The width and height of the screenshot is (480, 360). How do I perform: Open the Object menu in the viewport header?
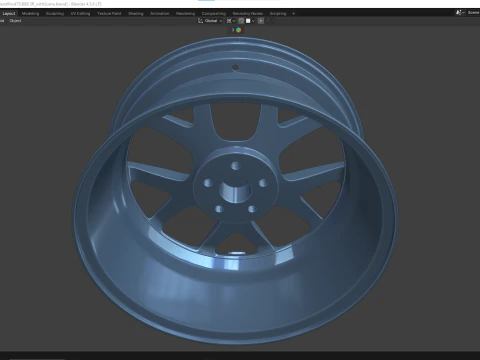pyautogui.click(x=15, y=21)
